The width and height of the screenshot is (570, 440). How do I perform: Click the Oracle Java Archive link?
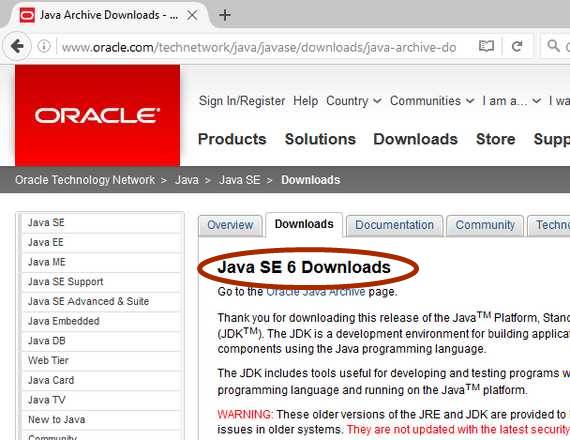(x=316, y=292)
